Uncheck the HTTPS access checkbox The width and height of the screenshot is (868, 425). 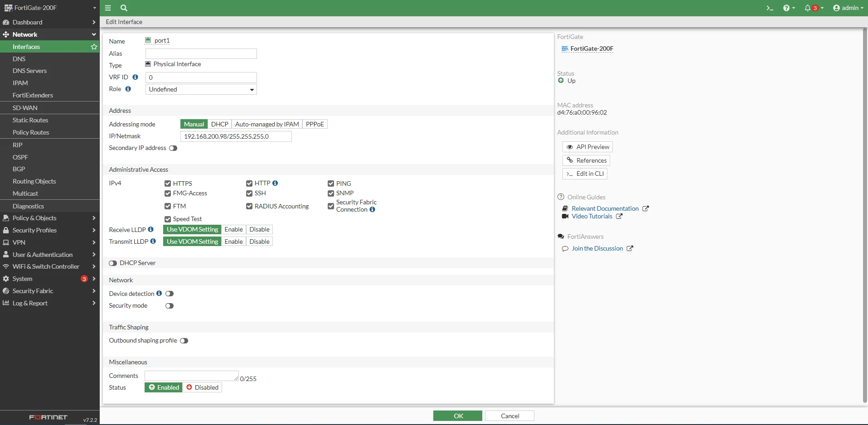[x=168, y=184]
